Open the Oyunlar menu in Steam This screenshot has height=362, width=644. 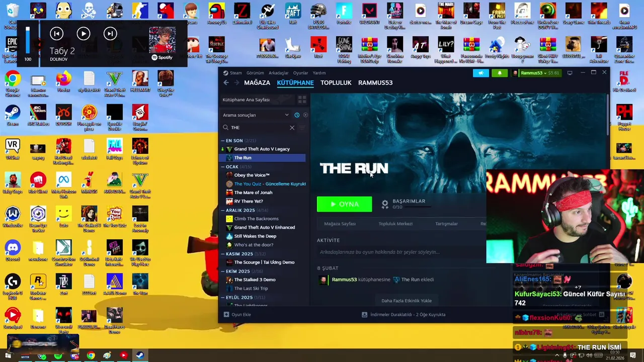click(300, 73)
